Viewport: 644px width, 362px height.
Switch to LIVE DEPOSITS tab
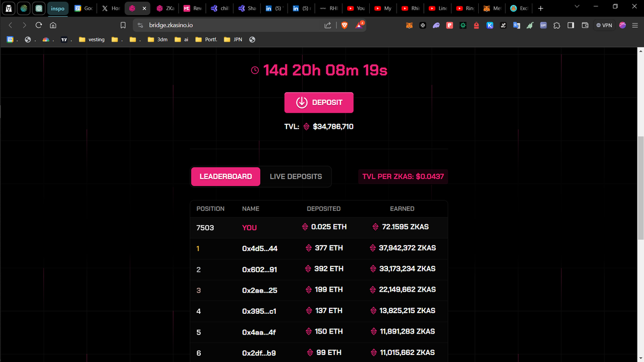coord(296,176)
